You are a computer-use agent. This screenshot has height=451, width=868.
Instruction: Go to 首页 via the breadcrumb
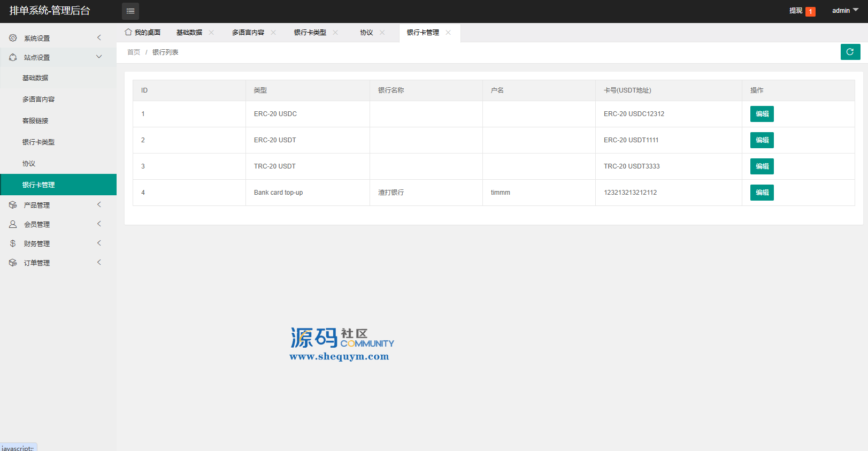coord(134,52)
